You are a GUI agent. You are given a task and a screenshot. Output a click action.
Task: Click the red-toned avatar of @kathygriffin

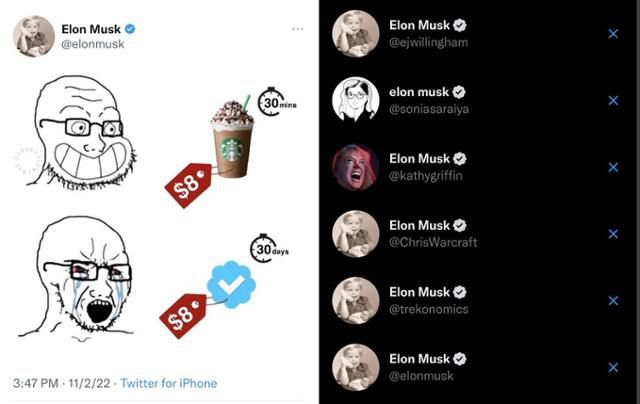point(354,167)
